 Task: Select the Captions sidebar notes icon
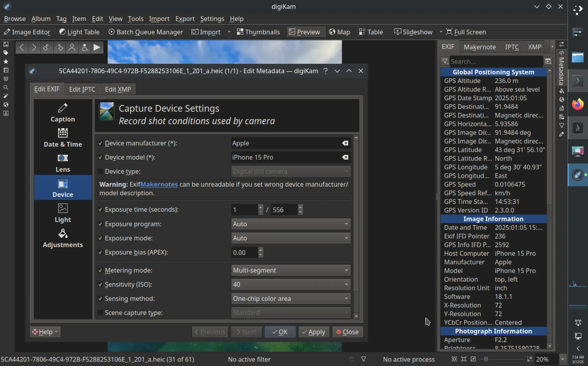click(6, 70)
